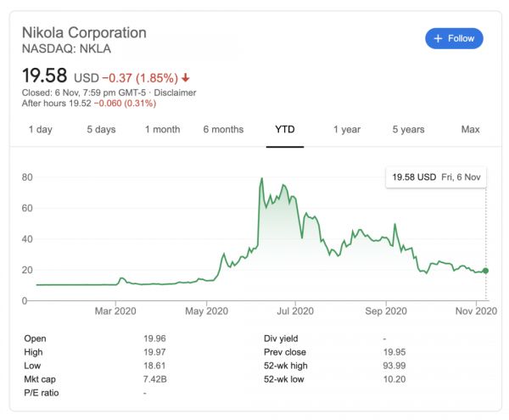This screenshot has height=420, width=509.
Task: Show the 5 years chart
Action: [x=408, y=130]
